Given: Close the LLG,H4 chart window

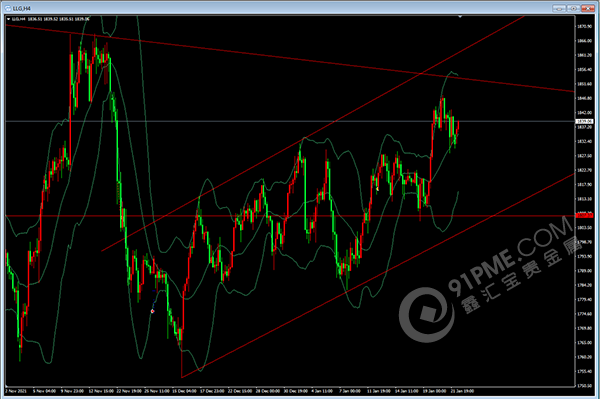Looking at the screenshot, I should click(x=587, y=8).
